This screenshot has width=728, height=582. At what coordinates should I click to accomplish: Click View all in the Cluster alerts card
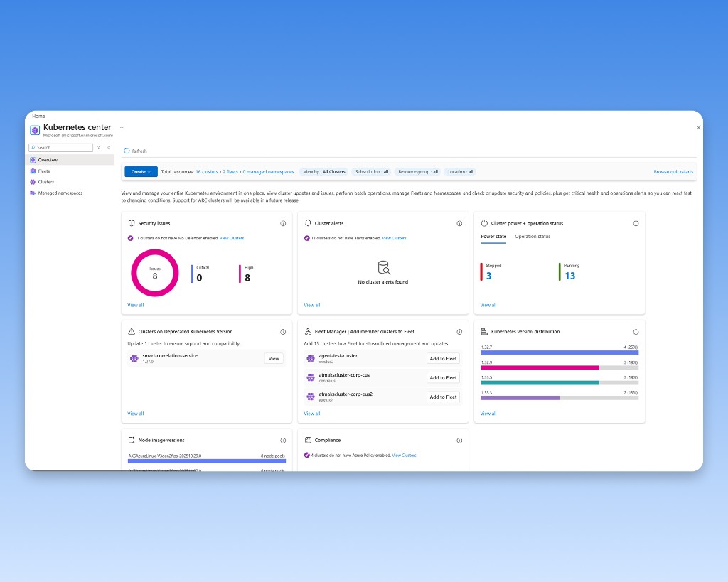[312, 305]
